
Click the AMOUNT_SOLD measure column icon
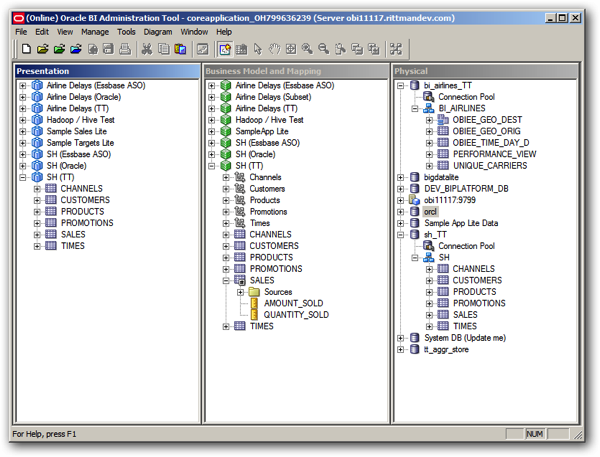(x=254, y=303)
